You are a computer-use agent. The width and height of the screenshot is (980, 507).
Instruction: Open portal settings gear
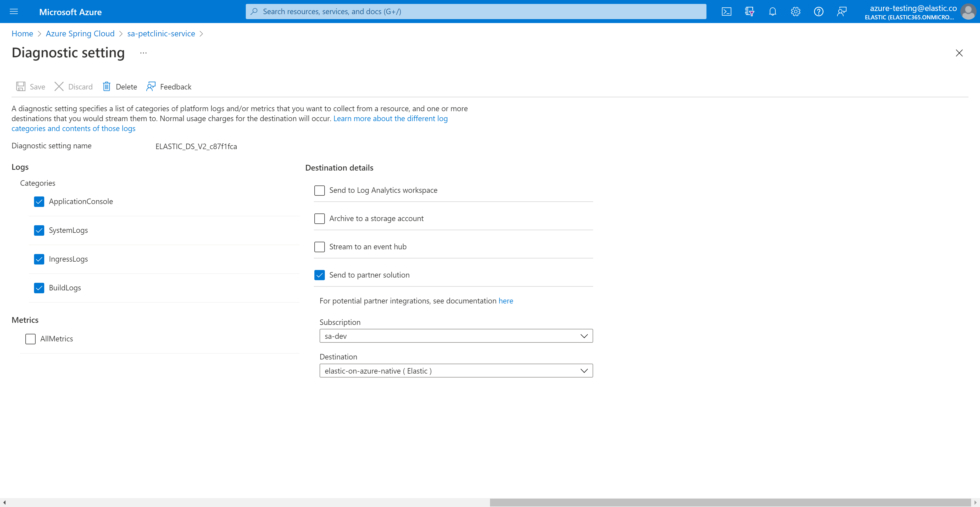point(795,12)
